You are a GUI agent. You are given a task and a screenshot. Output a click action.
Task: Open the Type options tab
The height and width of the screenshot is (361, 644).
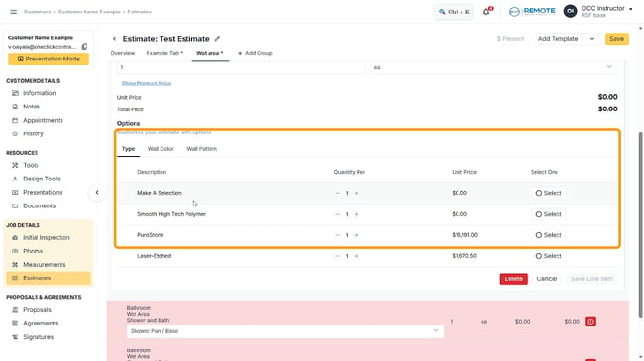pyautogui.click(x=128, y=149)
